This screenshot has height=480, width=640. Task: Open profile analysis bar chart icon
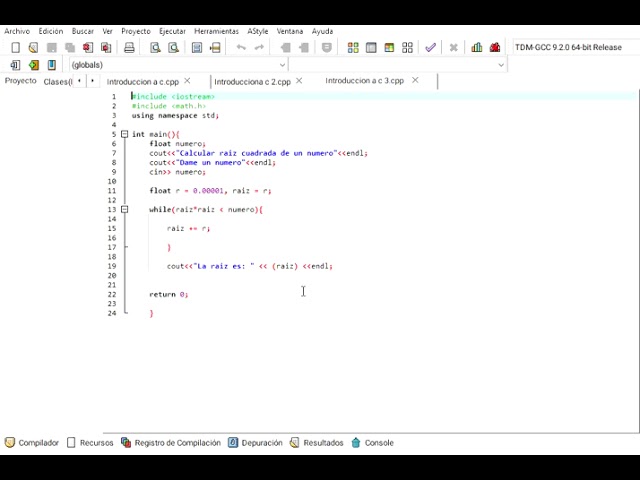click(x=477, y=47)
